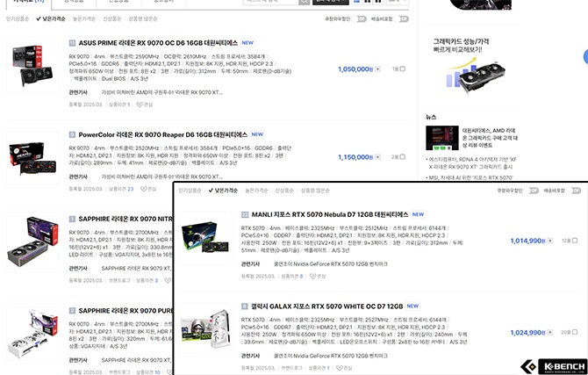Open 상품의견 1 for GALAX WHITE OC
Image resolution: width=588 pixels, height=375 pixels.
pos(319,368)
